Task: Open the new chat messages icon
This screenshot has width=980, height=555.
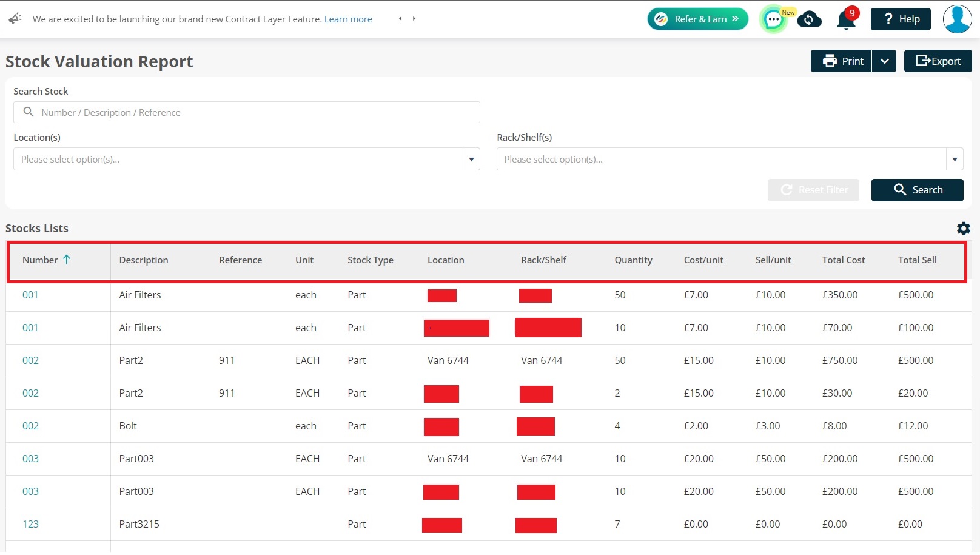Action: pos(774,19)
